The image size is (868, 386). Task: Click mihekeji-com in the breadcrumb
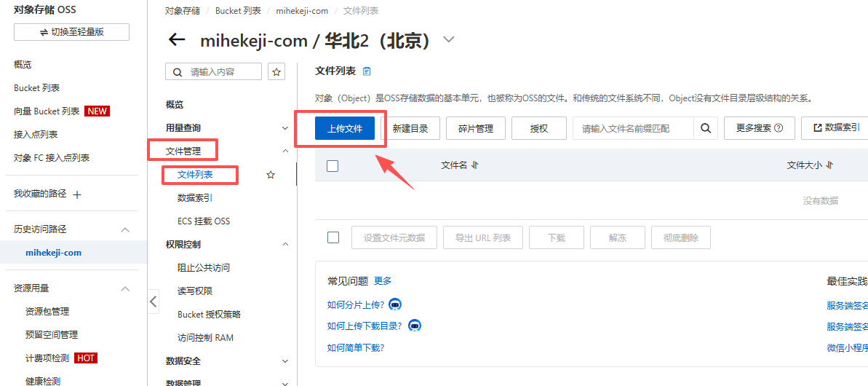(302, 10)
